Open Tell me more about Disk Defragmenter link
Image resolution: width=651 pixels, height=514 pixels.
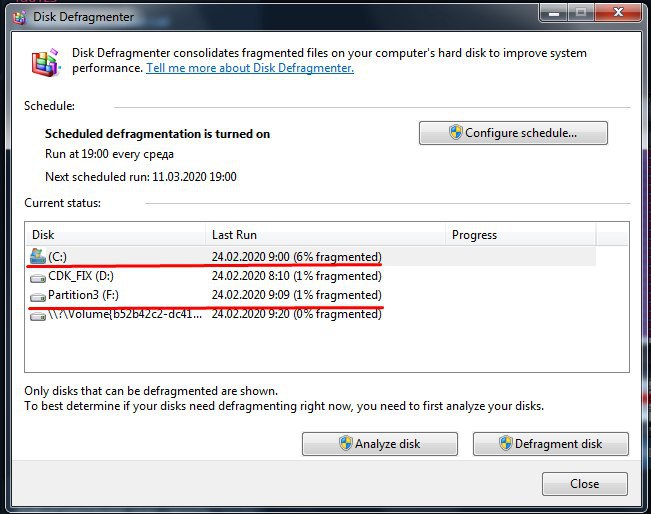tap(250, 69)
